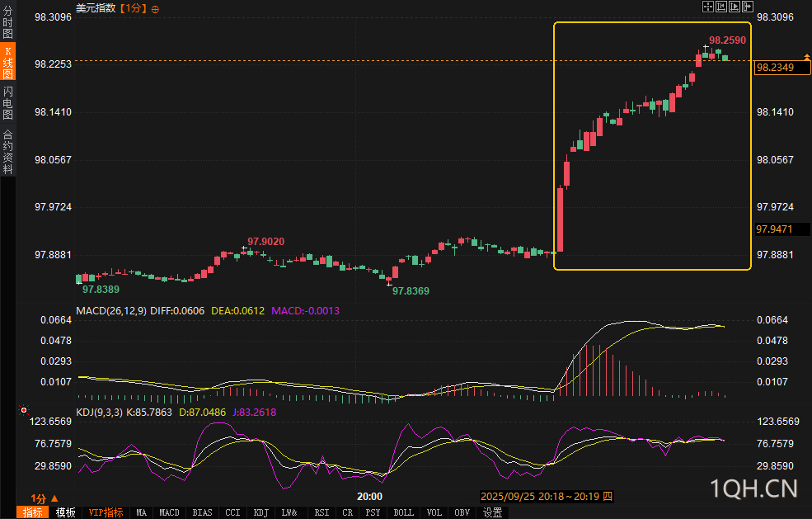812x519 pixels.
Task: Enable the VOL indicator
Action: (434, 512)
